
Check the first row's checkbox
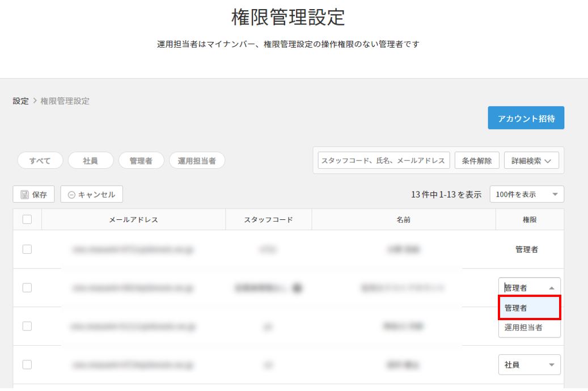coord(27,249)
